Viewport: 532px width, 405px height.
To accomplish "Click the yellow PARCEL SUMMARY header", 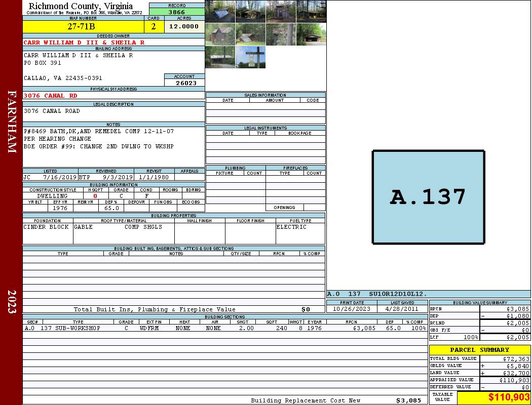I will (x=479, y=350).
